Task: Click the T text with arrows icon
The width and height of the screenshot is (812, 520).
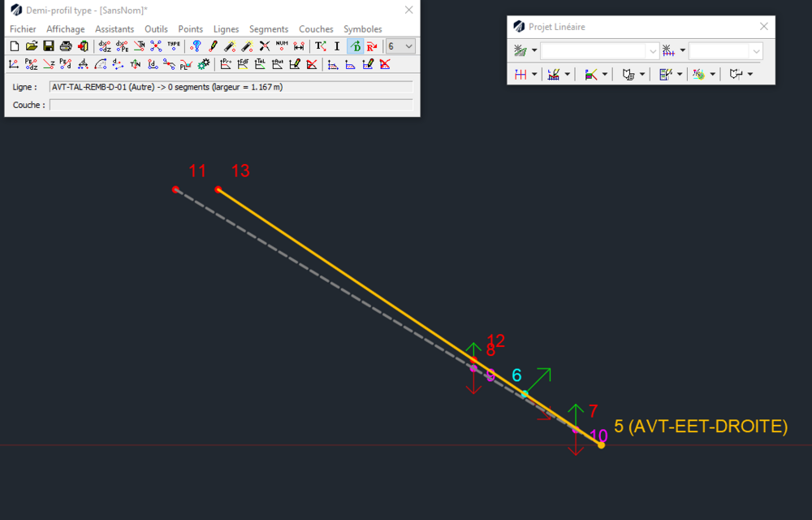Action: pos(321,46)
